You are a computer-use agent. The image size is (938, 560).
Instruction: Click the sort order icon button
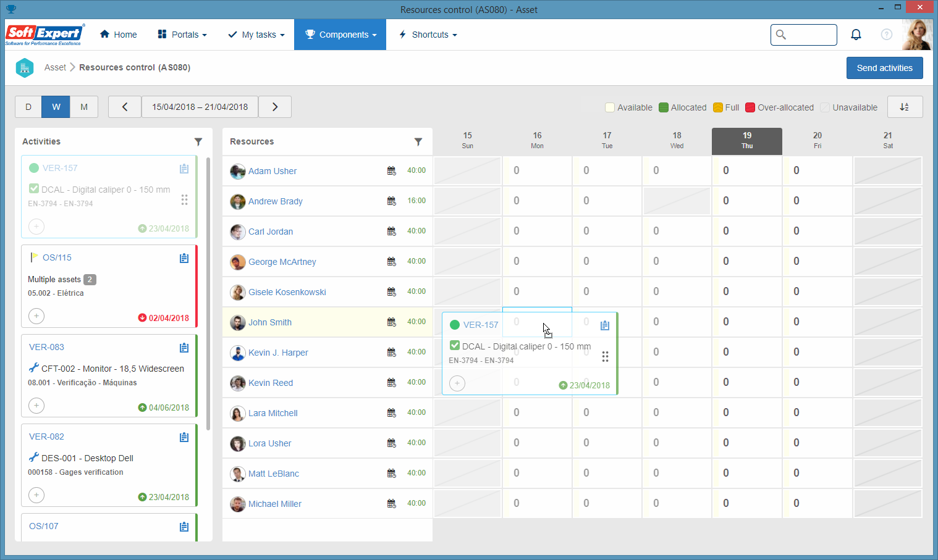[x=905, y=107]
